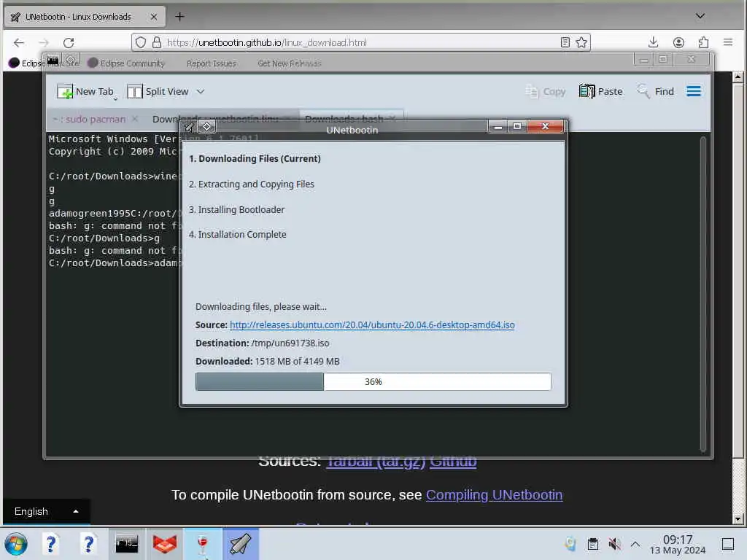Toggle the muted volume tray icon
Screen dimensions: 747x560
click(614, 544)
